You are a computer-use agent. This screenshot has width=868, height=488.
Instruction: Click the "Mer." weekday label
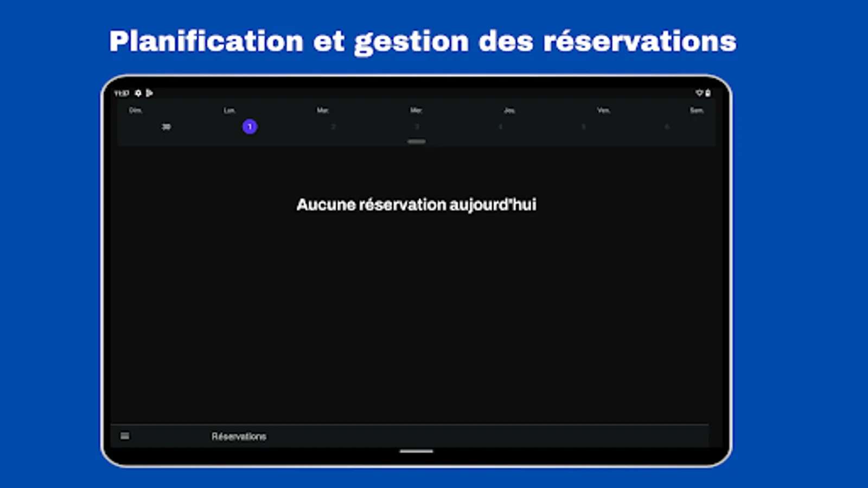(416, 111)
